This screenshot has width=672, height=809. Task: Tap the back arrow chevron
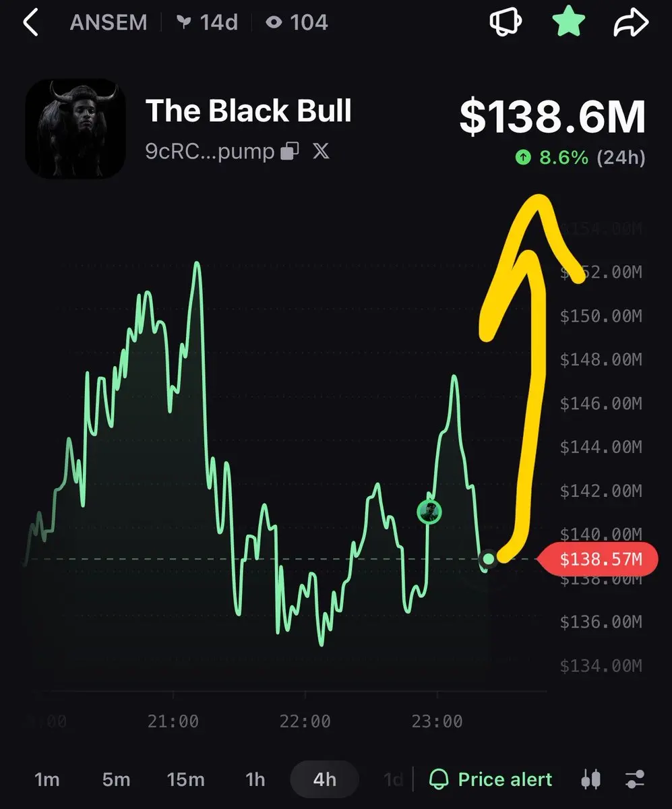coord(30,22)
